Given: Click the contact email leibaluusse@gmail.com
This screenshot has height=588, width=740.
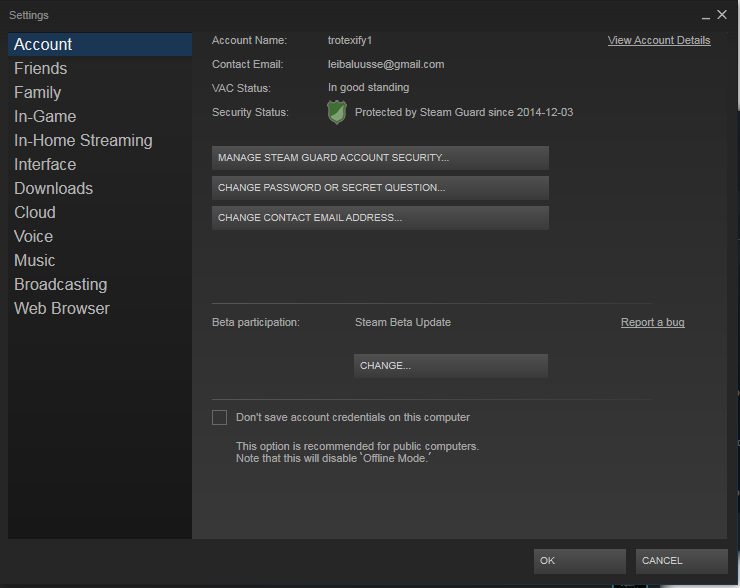Looking at the screenshot, I should (x=386, y=65).
